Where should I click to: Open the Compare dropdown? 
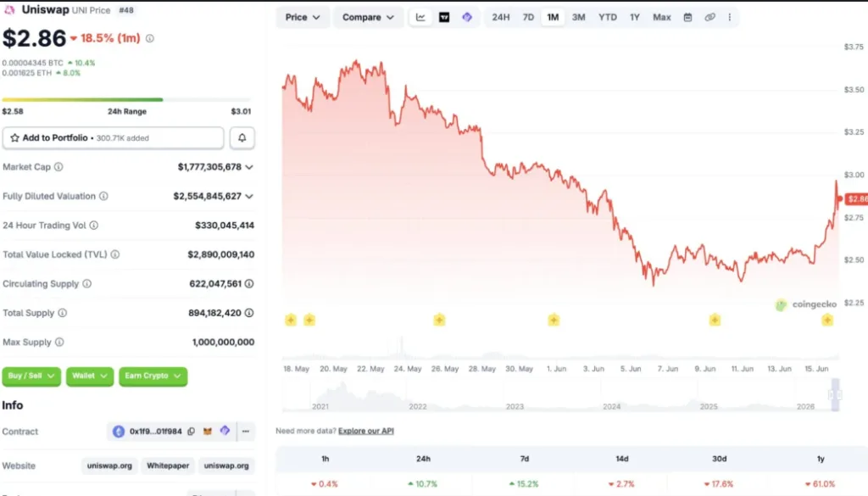tap(368, 17)
